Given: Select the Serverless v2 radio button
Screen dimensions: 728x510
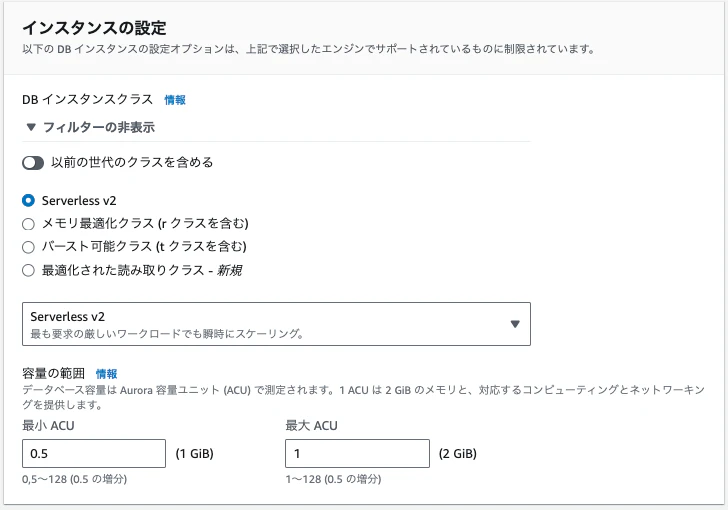Looking at the screenshot, I should (x=28, y=200).
